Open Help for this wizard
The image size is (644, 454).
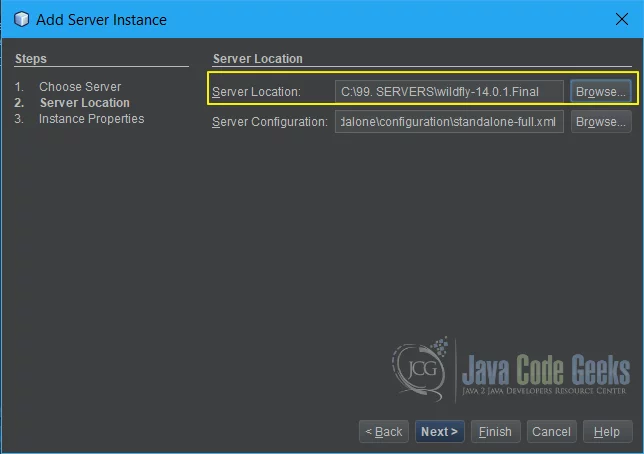point(607,431)
